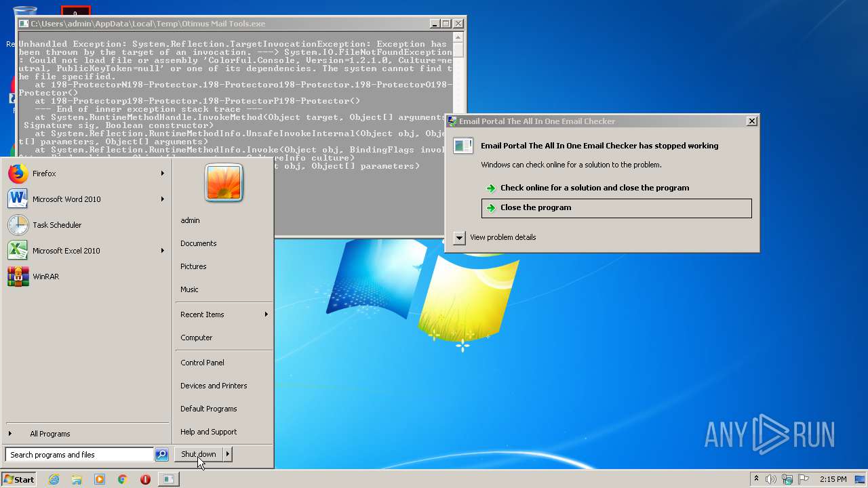Viewport: 868px width, 488px height.
Task: Click the error dialog title icon
Action: [x=452, y=121]
